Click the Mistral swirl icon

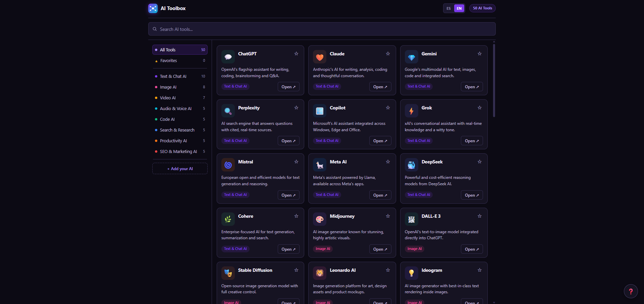[228, 165]
